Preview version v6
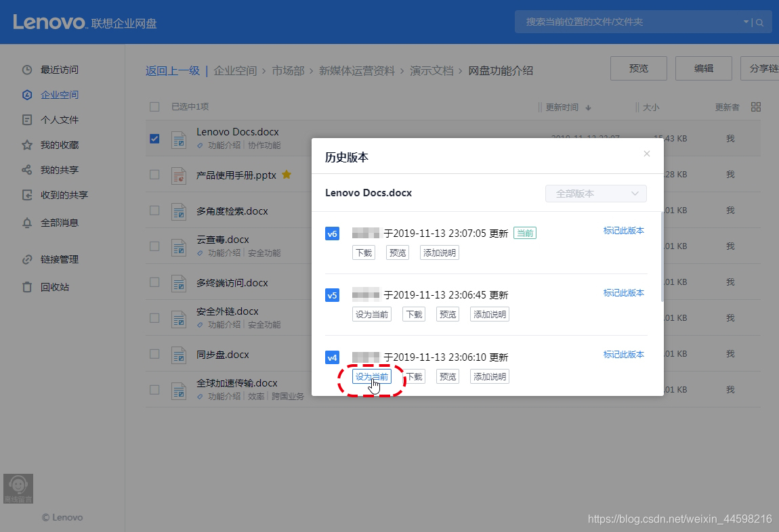This screenshot has width=779, height=532. click(x=398, y=252)
